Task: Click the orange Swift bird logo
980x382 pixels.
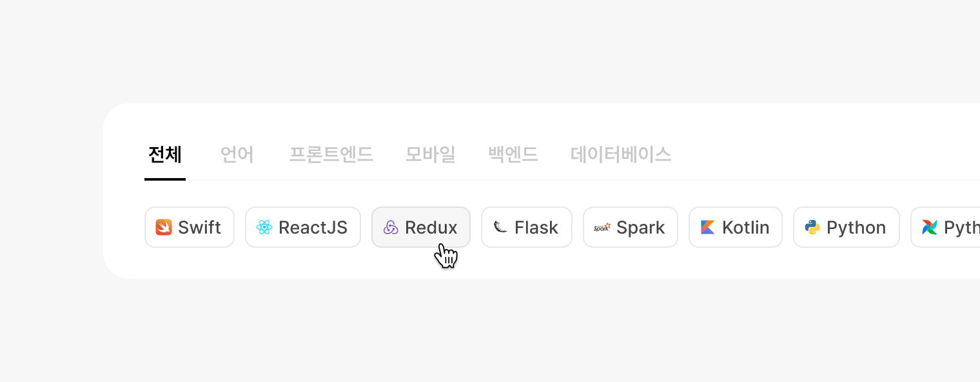Action: click(164, 227)
